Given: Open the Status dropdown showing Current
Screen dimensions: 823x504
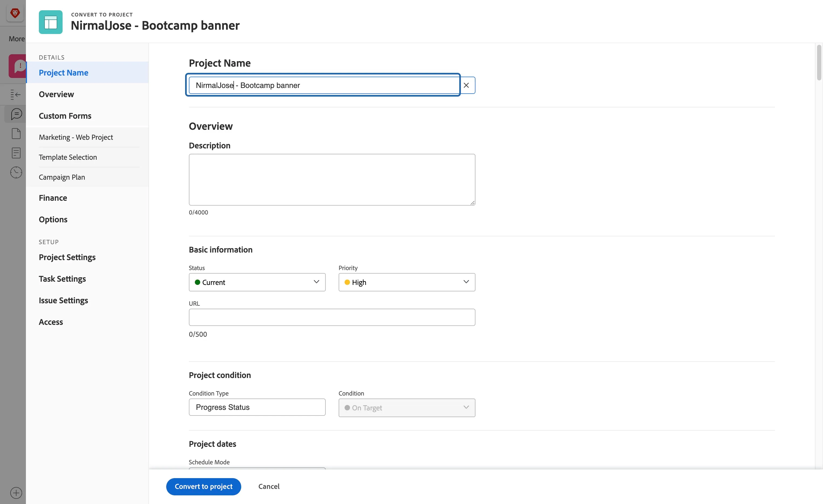Looking at the screenshot, I should click(x=257, y=282).
